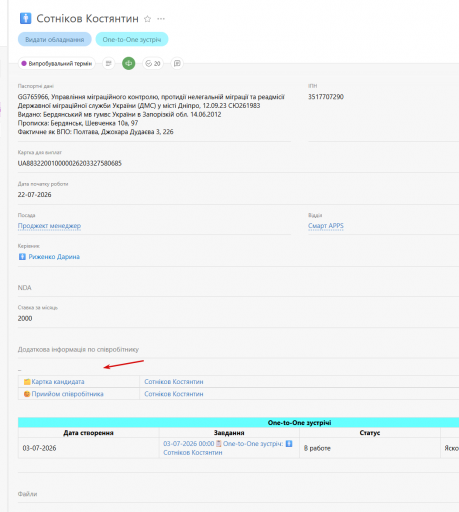
Task: Click the orange icon beside Прийом співробітника
Action: coord(27,394)
